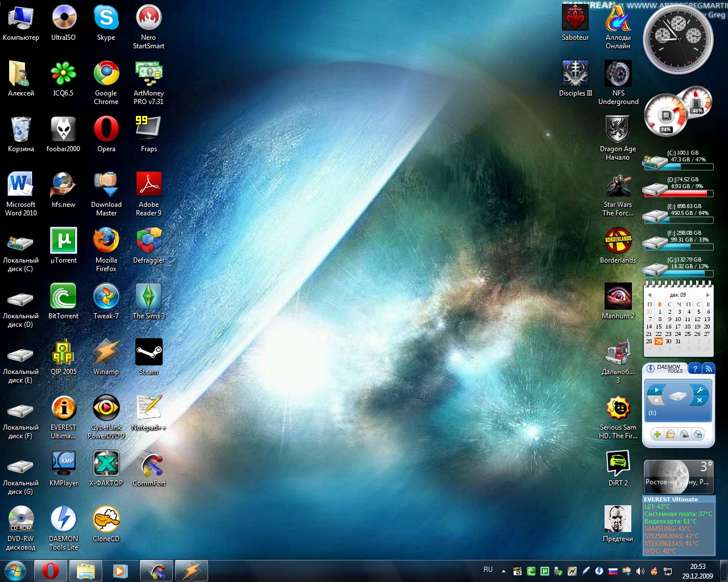Select the highlighted 29 in calendar
The image size is (728, 582).
coord(659,341)
